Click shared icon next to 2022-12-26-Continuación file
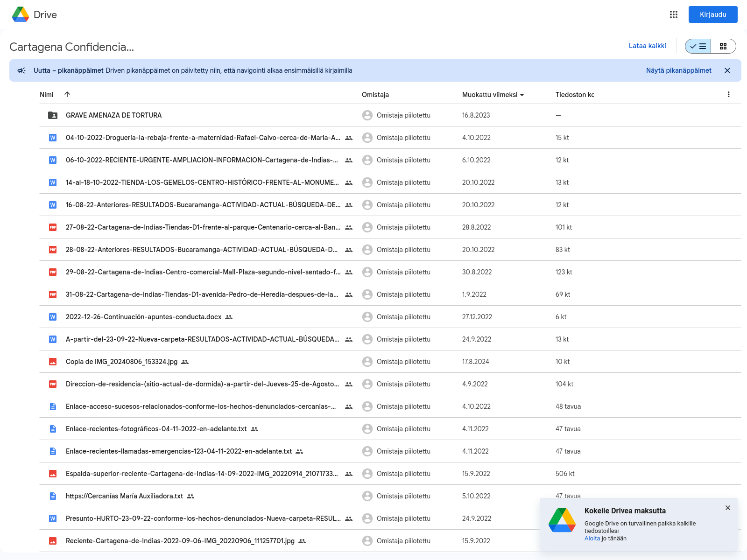This screenshot has width=747, height=560. [229, 317]
